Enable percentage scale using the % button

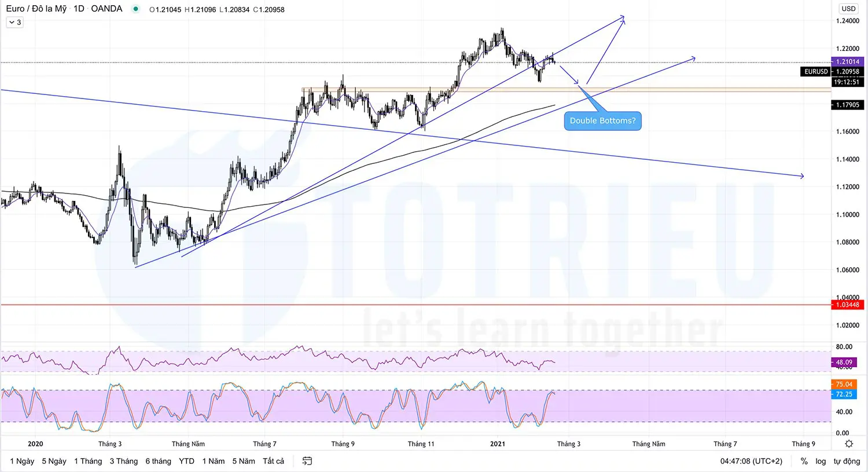(x=804, y=461)
